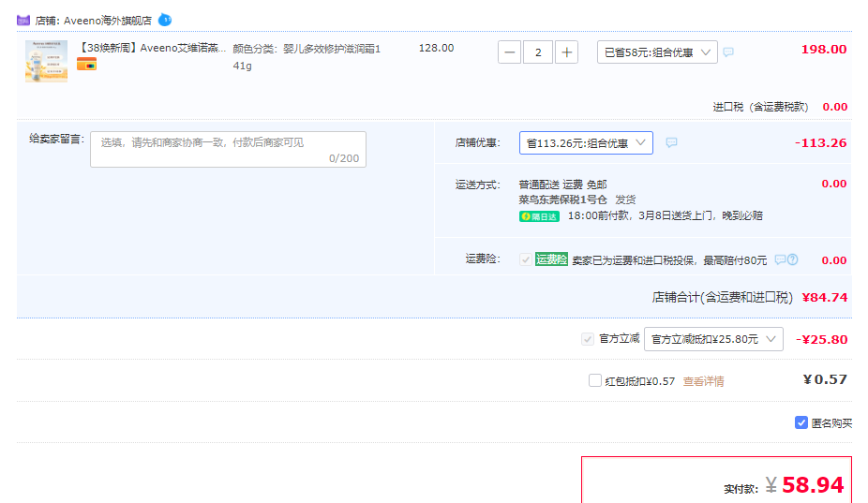The width and height of the screenshot is (868, 503).
Task: Toggle the 运费险 checkbox
Action: [525, 259]
